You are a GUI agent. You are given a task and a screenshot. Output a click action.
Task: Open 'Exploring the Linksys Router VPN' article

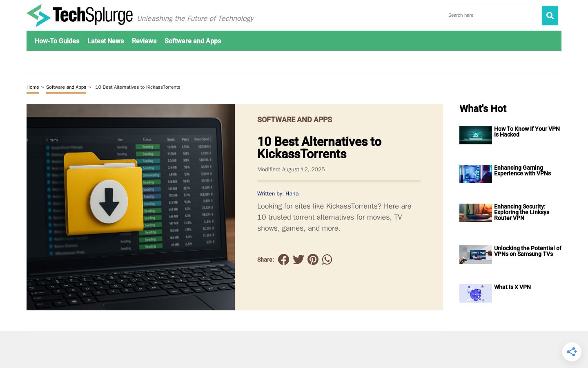coord(521,212)
